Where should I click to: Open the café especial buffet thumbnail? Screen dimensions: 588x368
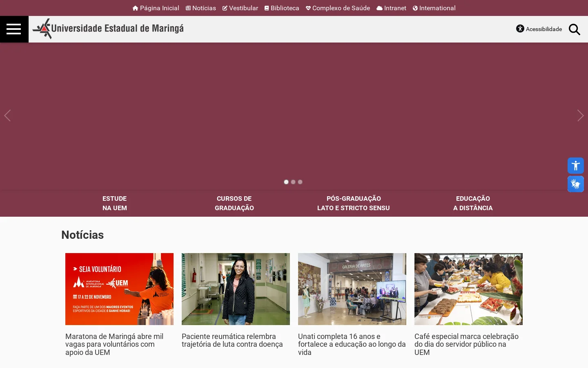click(x=468, y=289)
